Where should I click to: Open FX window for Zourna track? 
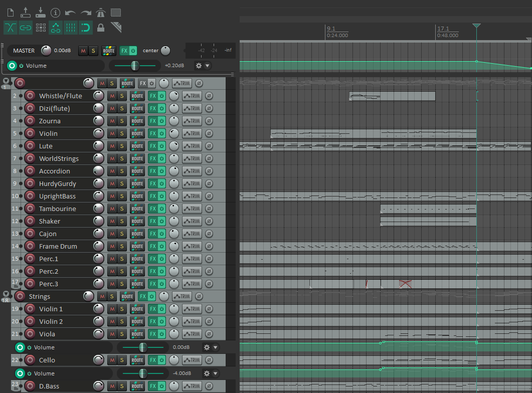tap(153, 121)
